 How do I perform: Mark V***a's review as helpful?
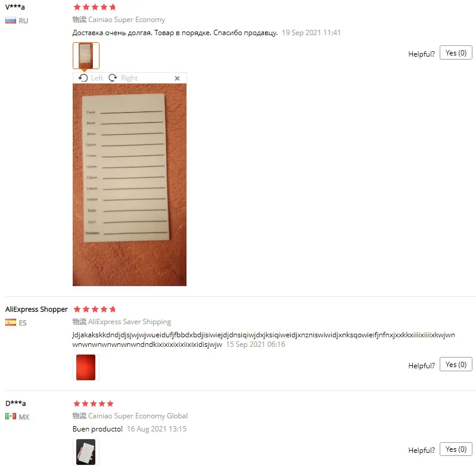pyautogui.click(x=456, y=53)
